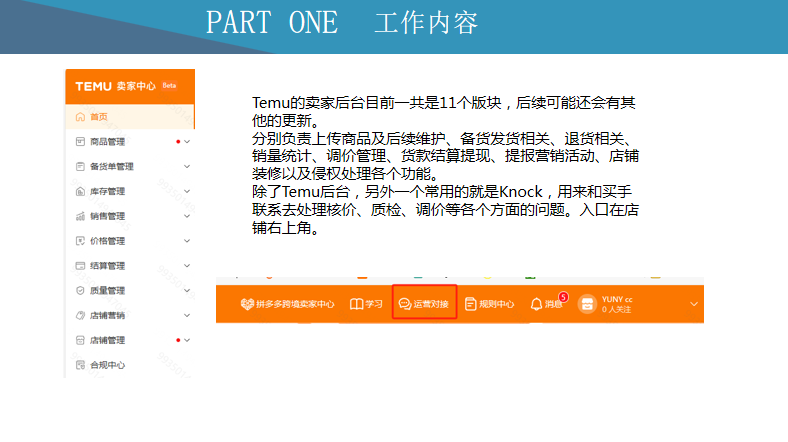Expand the 库存管理 chevron
The width and height of the screenshot is (788, 442).
pos(187,191)
